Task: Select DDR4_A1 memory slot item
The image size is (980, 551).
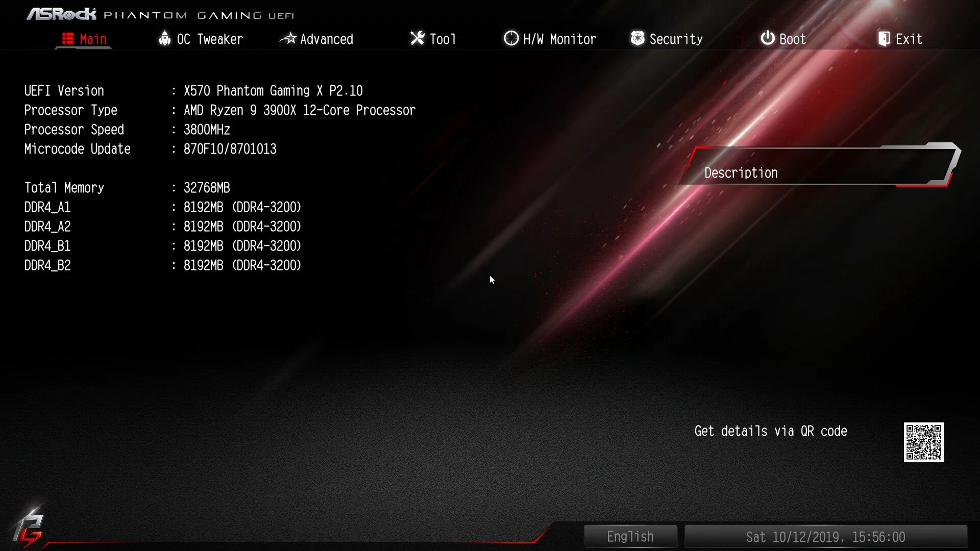Action: [47, 207]
